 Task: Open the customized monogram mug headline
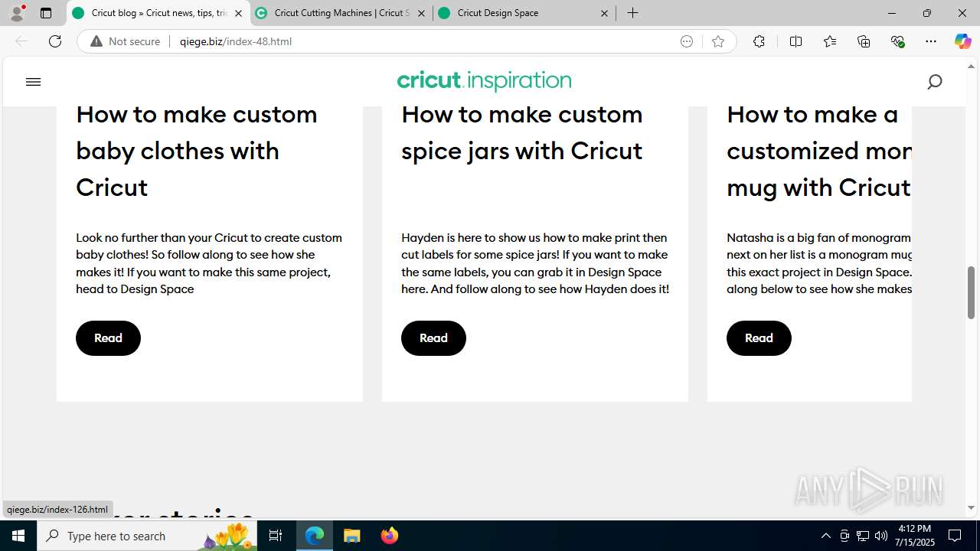click(x=819, y=151)
